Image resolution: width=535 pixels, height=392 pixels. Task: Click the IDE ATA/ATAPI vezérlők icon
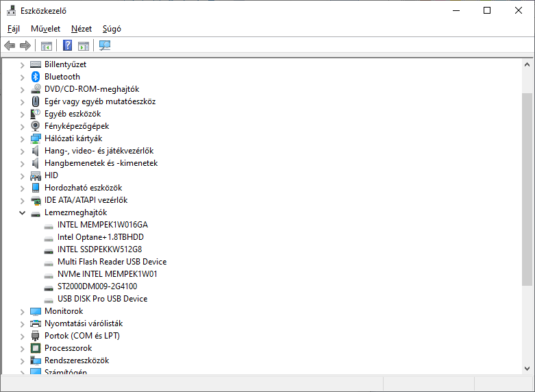pos(36,200)
